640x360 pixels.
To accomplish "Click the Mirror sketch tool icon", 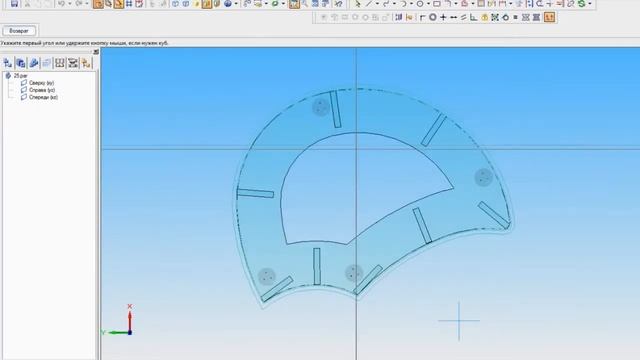I will pos(529,4).
